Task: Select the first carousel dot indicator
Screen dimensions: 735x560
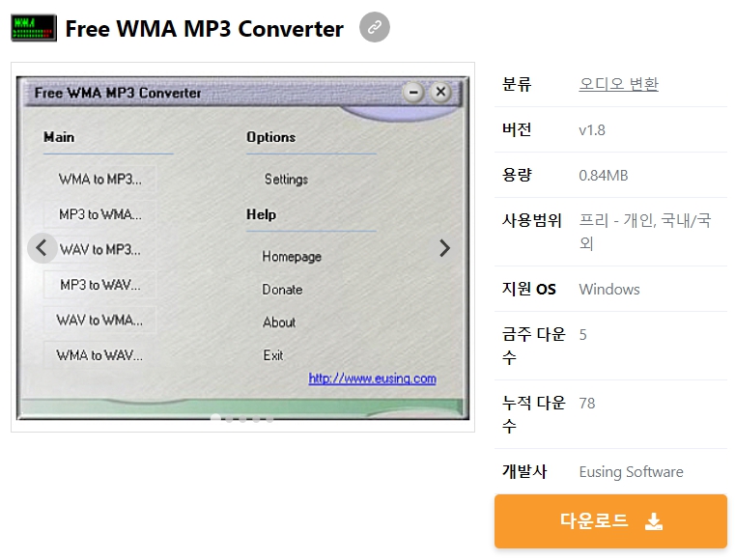Action: tap(215, 418)
